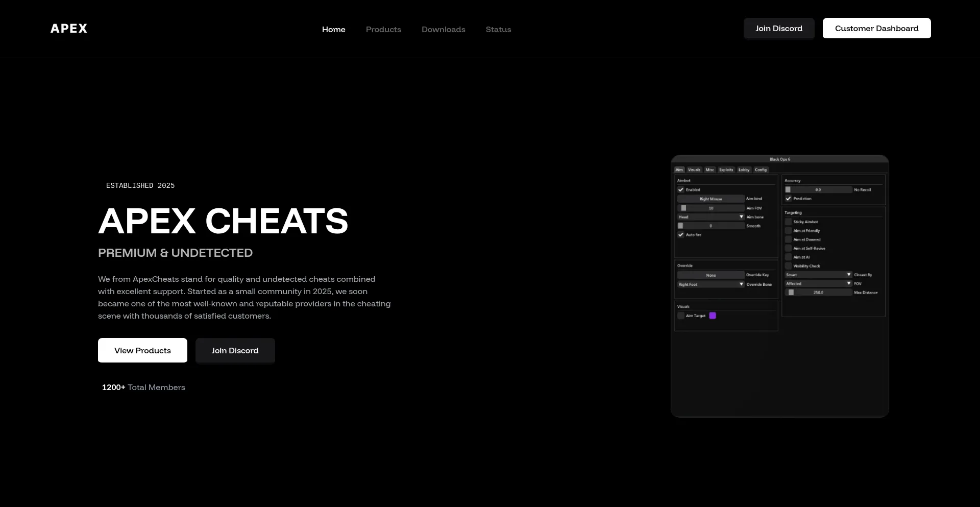Open the Products nav link

click(383, 30)
